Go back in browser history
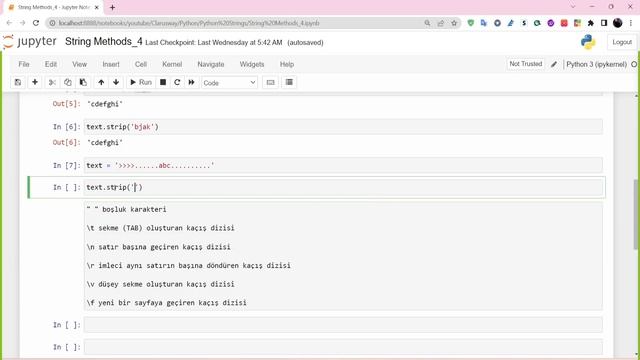The image size is (640, 360). coord(9,23)
